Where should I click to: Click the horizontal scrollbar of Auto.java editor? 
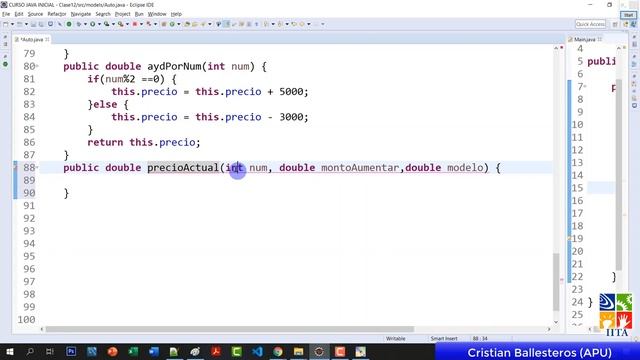tap(229, 329)
